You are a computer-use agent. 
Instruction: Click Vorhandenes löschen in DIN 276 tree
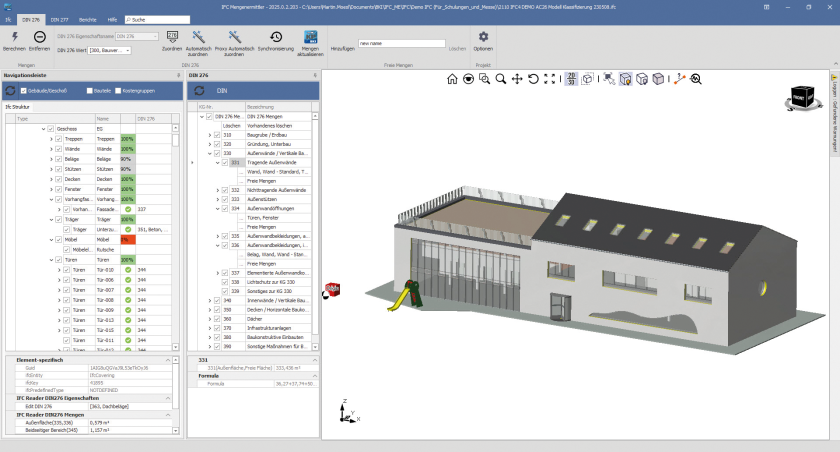269,126
